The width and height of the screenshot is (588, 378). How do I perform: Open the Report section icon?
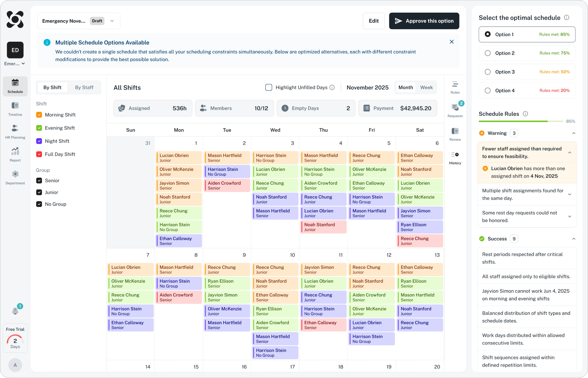point(15,154)
